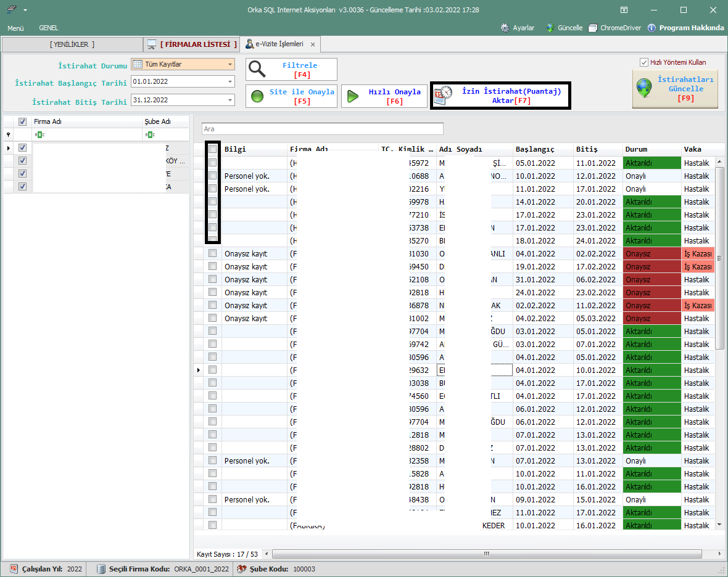This screenshot has width=728, height=577.
Task: Click the horizontal scrollbar below the grid
Action: click(486, 554)
